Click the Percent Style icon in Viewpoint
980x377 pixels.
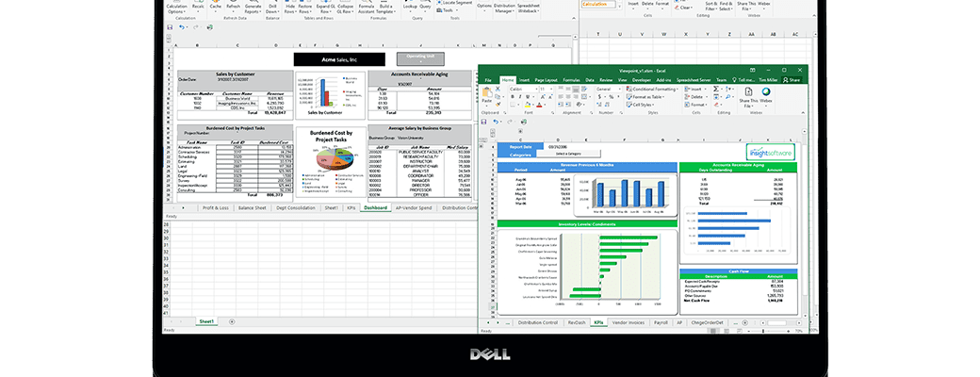click(x=612, y=97)
